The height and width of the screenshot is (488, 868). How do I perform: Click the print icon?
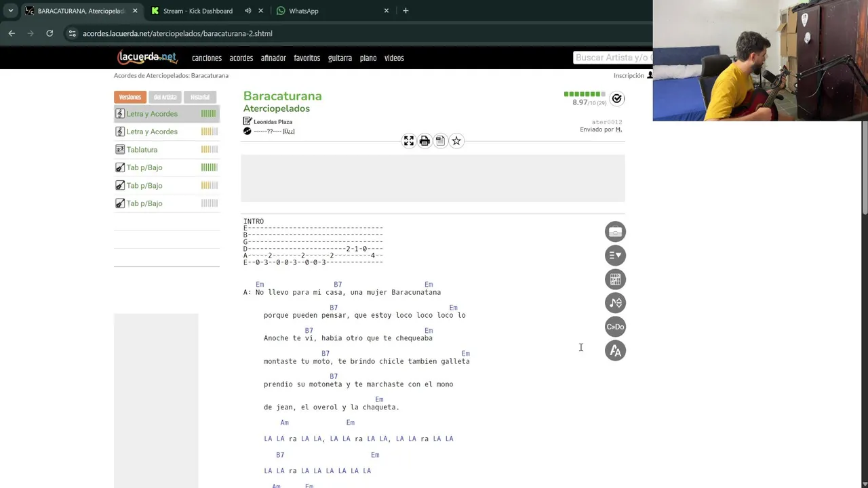tap(425, 141)
